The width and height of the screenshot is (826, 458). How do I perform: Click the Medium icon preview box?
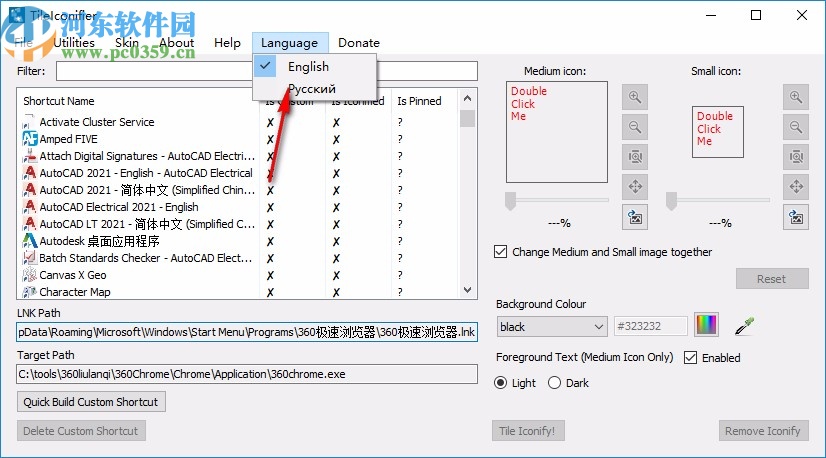[x=557, y=132]
